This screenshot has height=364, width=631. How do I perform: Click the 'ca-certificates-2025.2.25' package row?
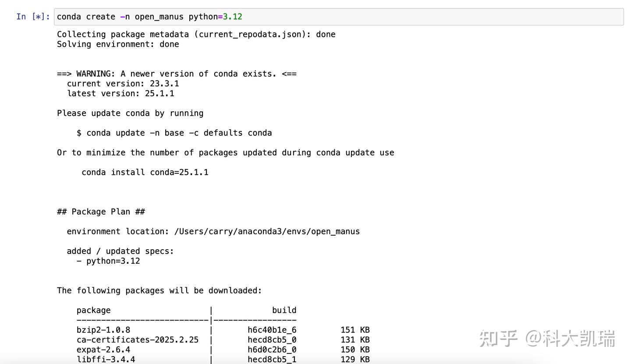pos(223,340)
